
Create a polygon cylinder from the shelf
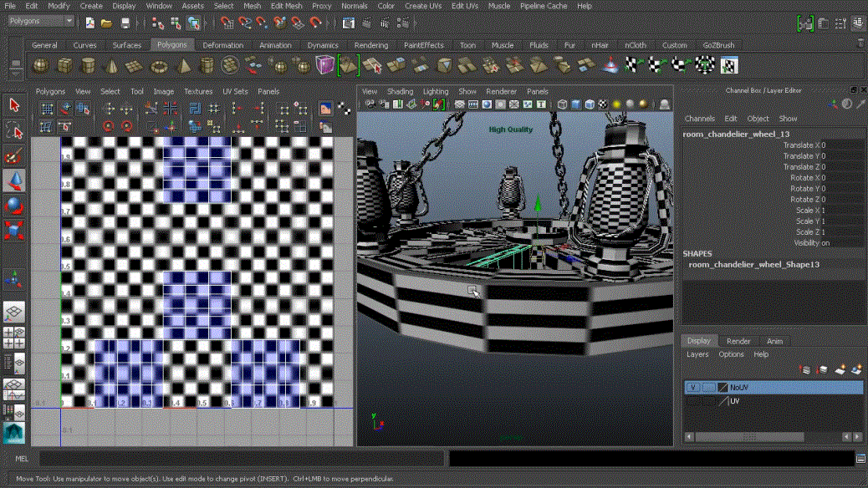[x=89, y=66]
